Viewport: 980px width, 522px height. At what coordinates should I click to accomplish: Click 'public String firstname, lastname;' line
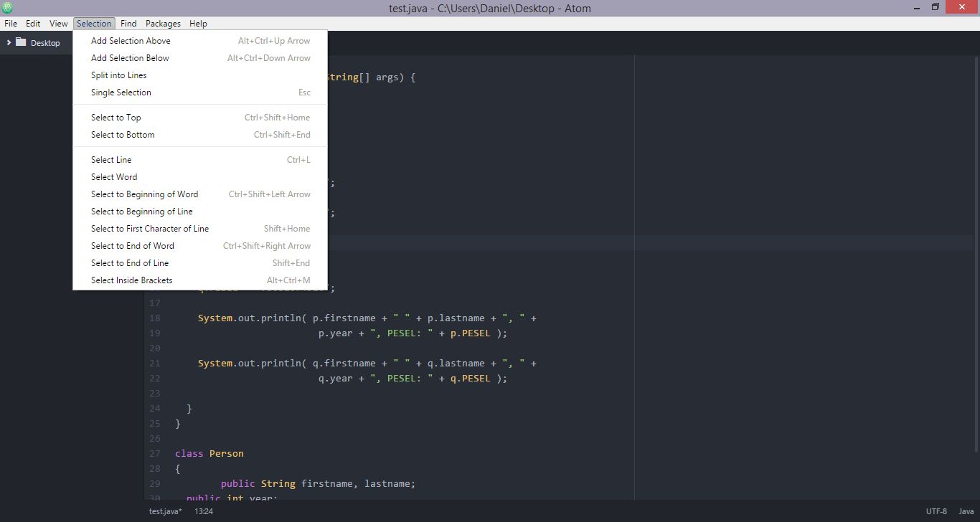pyautogui.click(x=319, y=484)
